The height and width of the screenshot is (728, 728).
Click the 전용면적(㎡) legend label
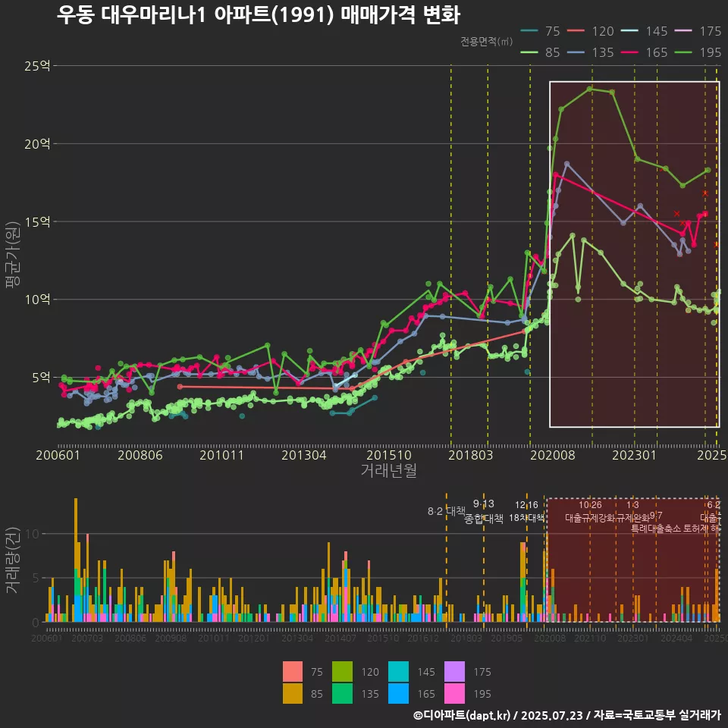[x=487, y=41]
